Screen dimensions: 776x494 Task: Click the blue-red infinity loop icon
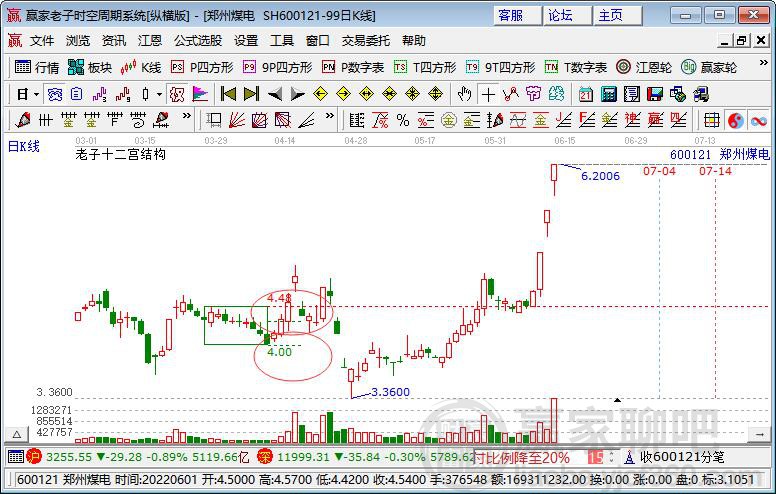click(x=758, y=120)
